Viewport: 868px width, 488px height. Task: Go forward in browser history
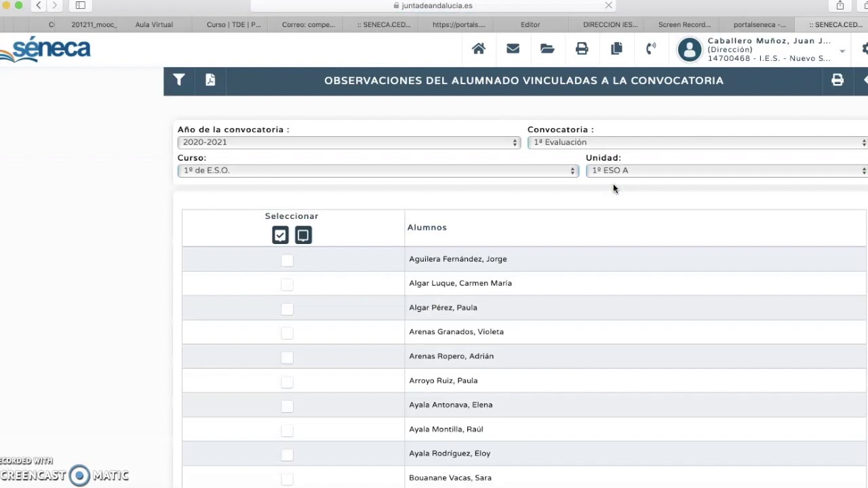[55, 5]
